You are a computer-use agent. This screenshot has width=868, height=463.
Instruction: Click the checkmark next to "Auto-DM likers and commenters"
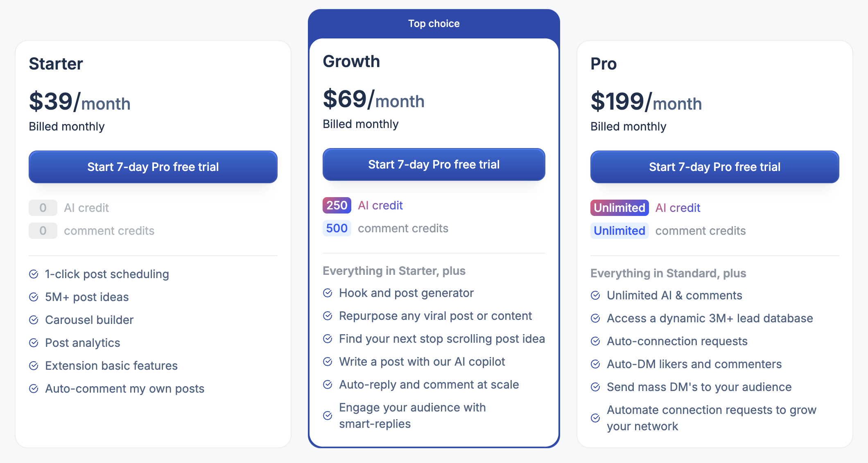click(x=596, y=364)
